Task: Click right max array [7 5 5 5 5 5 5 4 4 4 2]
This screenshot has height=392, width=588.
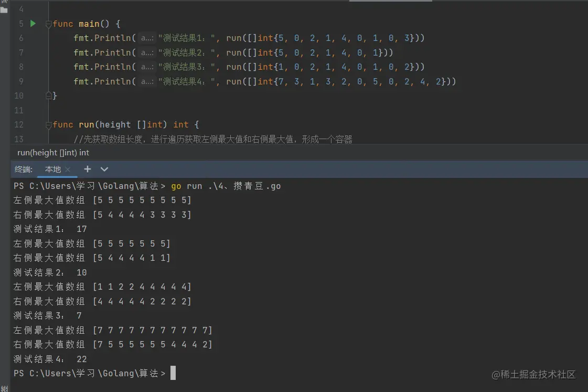Action: coord(153,344)
